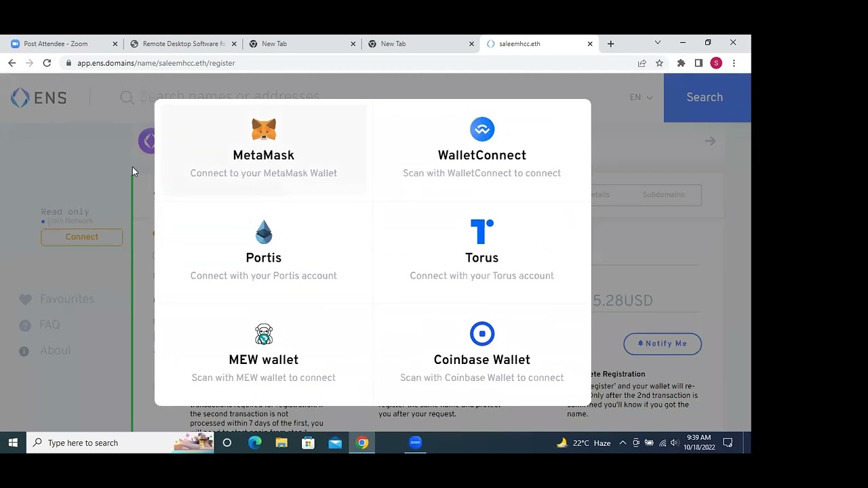Image resolution: width=868 pixels, height=488 pixels.
Task: Show hidden system tray icons chevron
Action: coord(623,443)
